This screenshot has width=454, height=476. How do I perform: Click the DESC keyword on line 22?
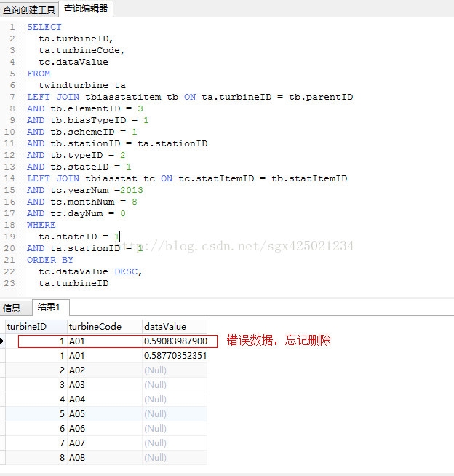(x=126, y=271)
